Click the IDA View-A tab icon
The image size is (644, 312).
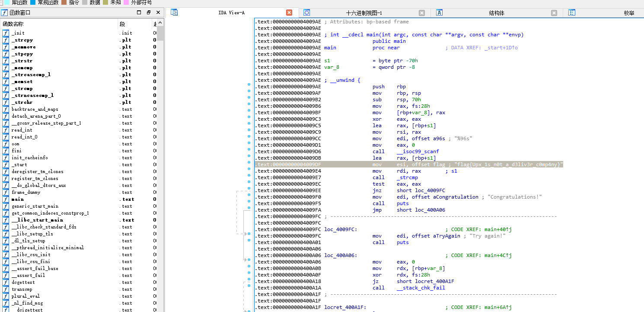(x=175, y=13)
